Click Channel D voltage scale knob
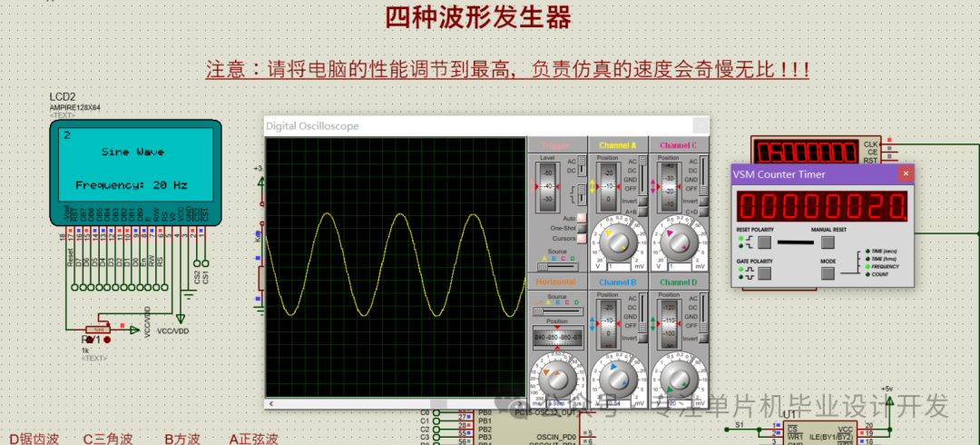This screenshot has width=980, height=445. (680, 381)
